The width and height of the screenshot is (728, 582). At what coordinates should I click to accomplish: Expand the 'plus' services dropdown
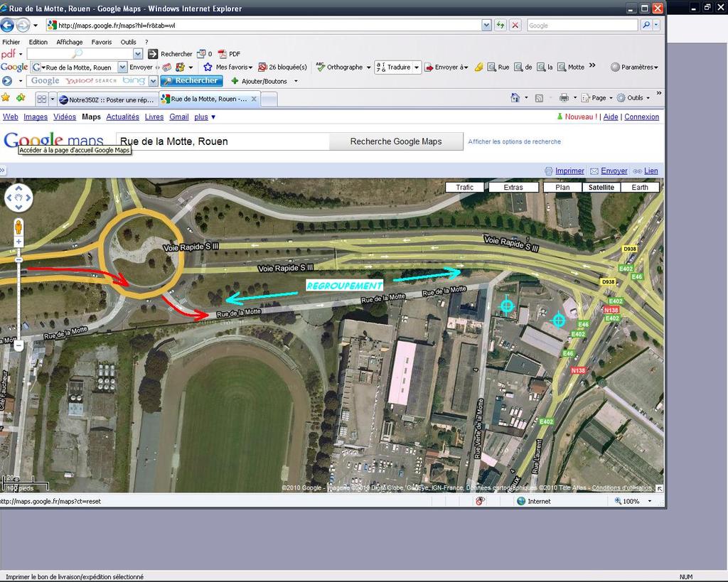[x=205, y=117]
